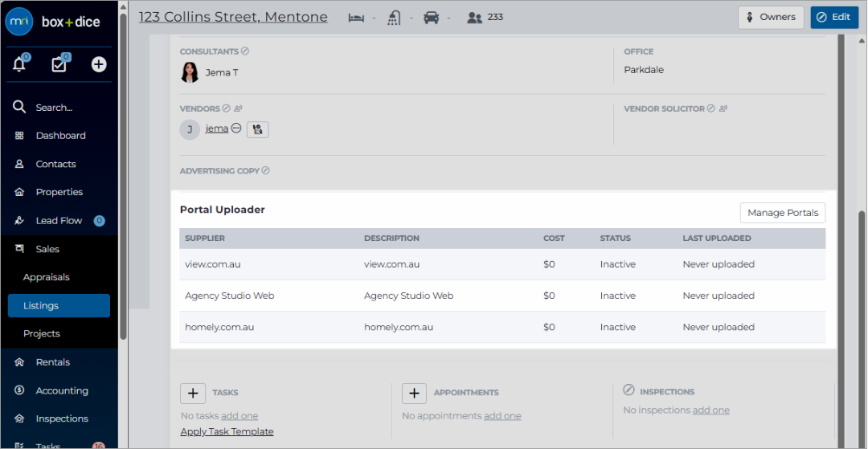
Task: Click edit icon beside CONSULTANTS label
Action: coord(245,51)
